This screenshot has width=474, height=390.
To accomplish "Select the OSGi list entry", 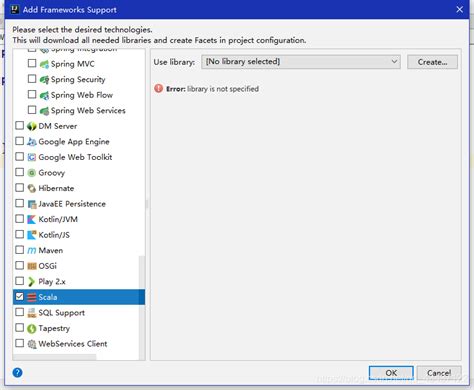I will coord(79,266).
